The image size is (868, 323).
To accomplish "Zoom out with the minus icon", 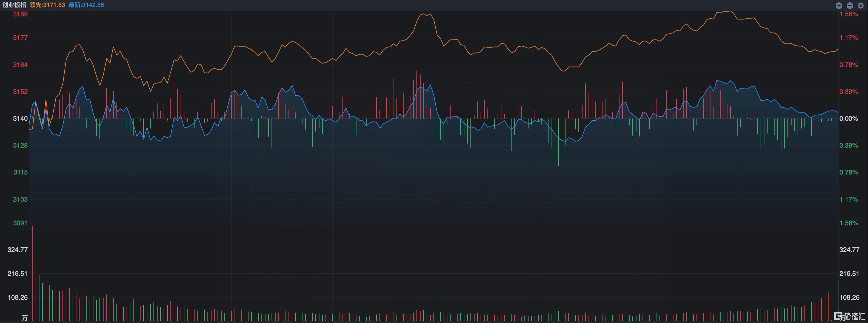I will click(x=850, y=5).
